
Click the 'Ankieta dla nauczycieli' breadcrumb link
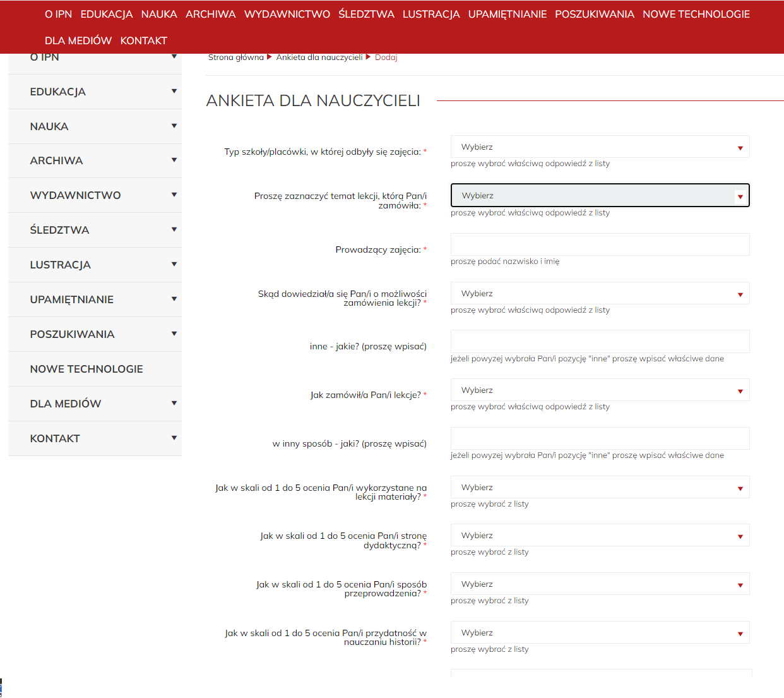319,57
